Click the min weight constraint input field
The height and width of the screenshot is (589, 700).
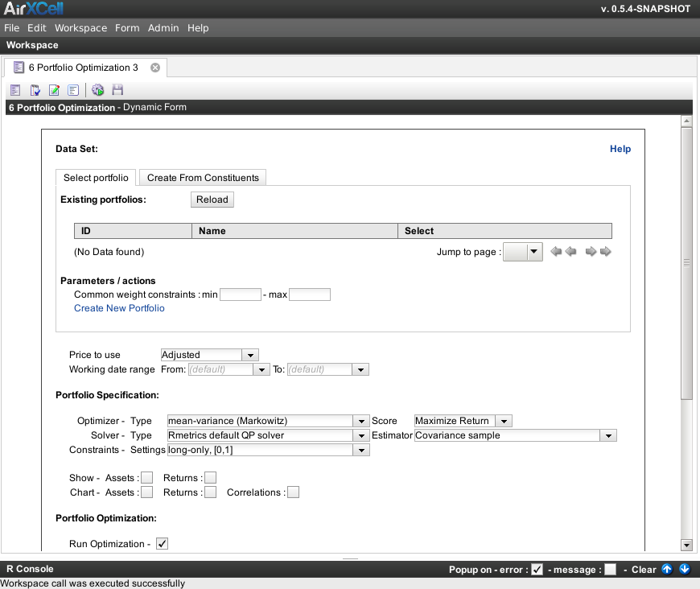pyautogui.click(x=240, y=294)
